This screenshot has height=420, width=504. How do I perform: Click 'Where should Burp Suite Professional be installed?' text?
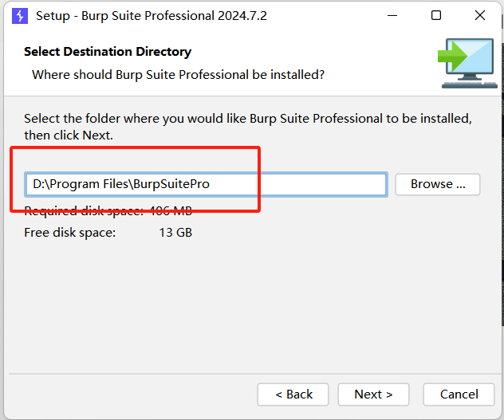click(178, 75)
